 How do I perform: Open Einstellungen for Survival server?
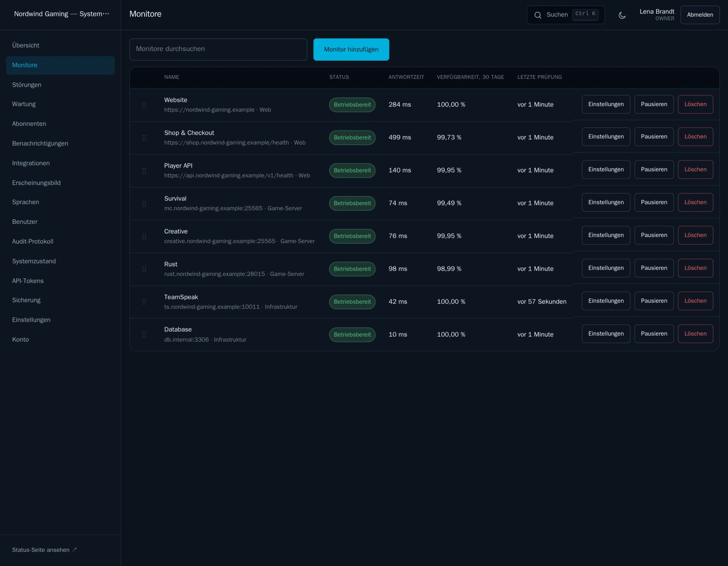(606, 202)
